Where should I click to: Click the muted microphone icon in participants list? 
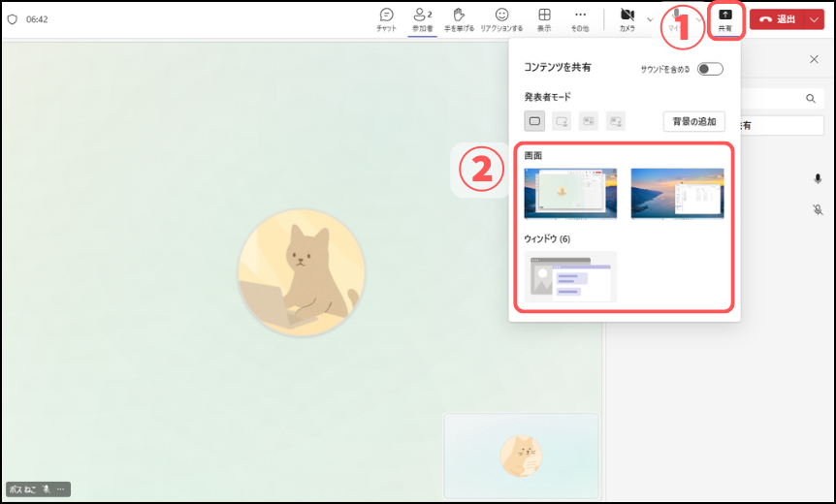coord(818,209)
